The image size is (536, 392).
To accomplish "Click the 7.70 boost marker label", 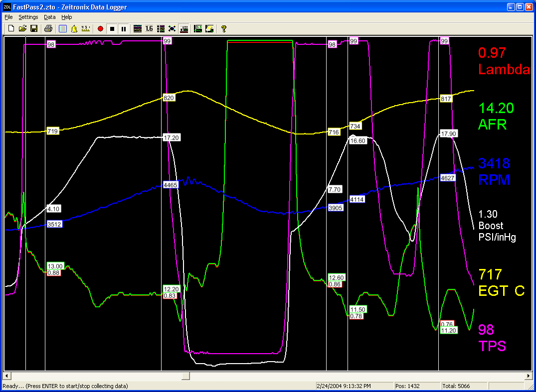I will pyautogui.click(x=336, y=189).
